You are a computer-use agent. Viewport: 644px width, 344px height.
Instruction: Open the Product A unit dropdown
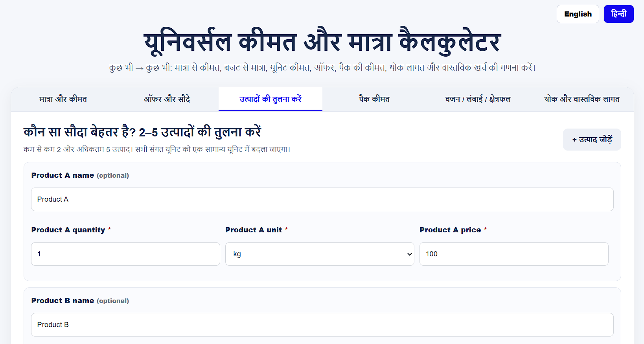pos(320,254)
